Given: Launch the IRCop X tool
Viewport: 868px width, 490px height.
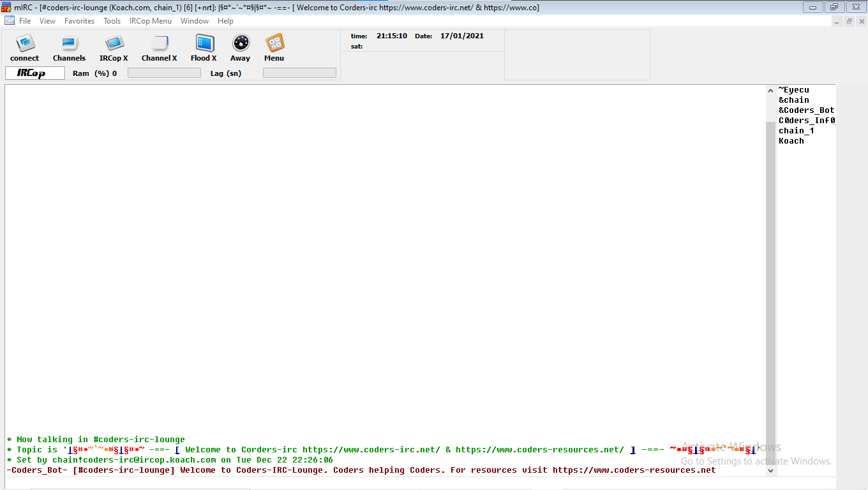Looking at the screenshot, I should click(114, 43).
